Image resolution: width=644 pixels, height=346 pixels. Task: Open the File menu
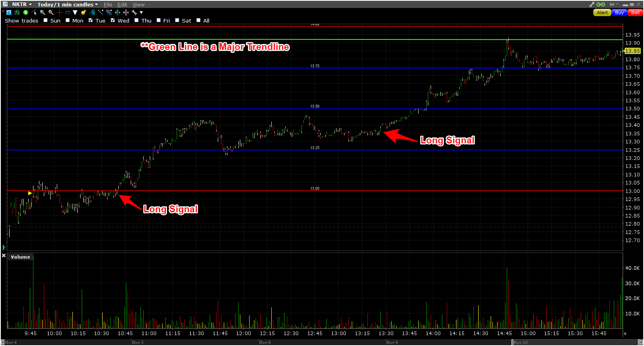coord(108,4)
